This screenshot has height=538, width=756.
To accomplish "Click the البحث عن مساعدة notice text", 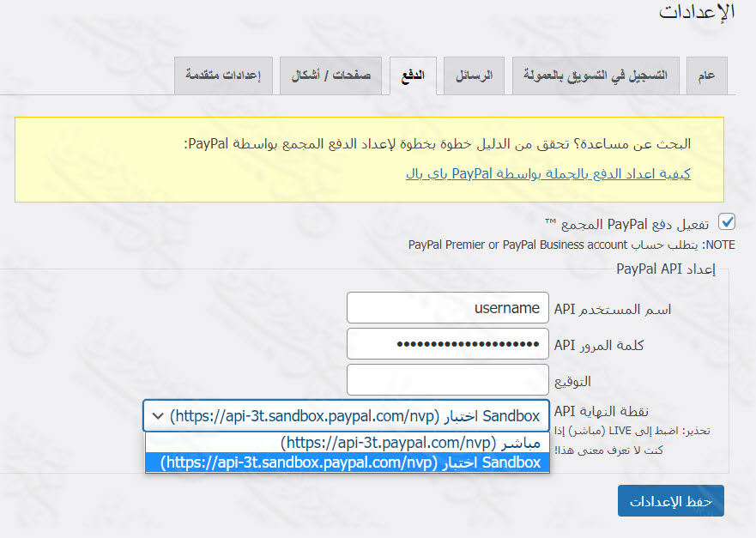I will click(438, 143).
